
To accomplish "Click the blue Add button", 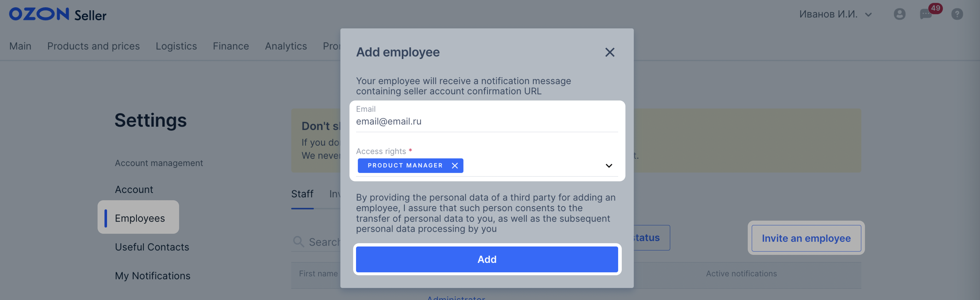I will point(487,259).
